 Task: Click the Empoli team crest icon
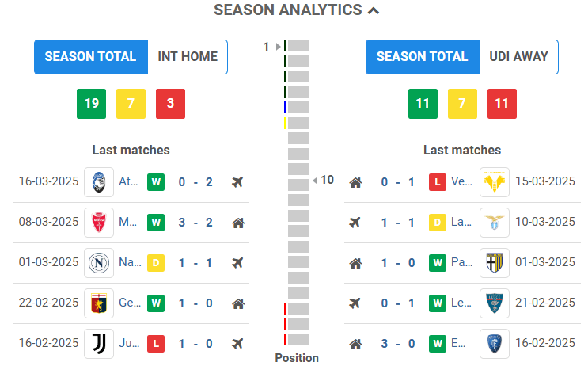coord(495,343)
